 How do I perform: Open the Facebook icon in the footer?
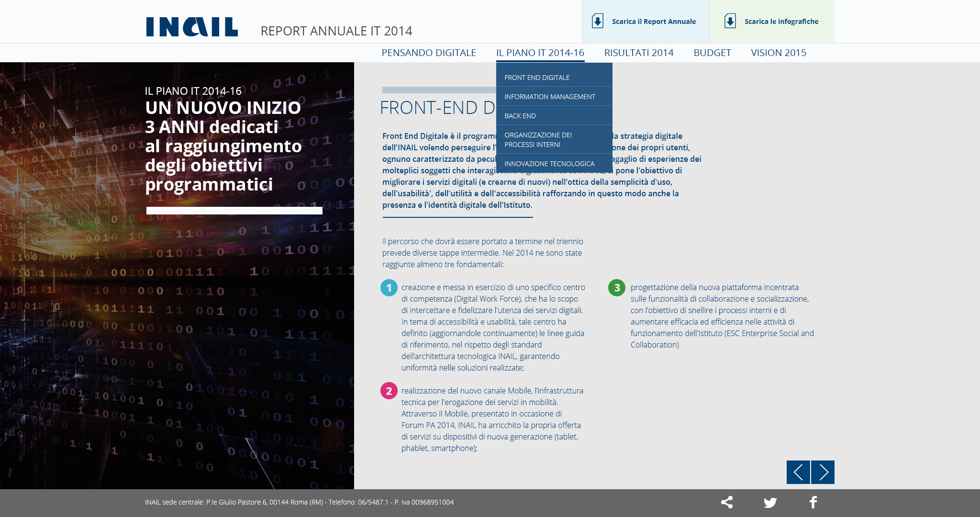813,502
